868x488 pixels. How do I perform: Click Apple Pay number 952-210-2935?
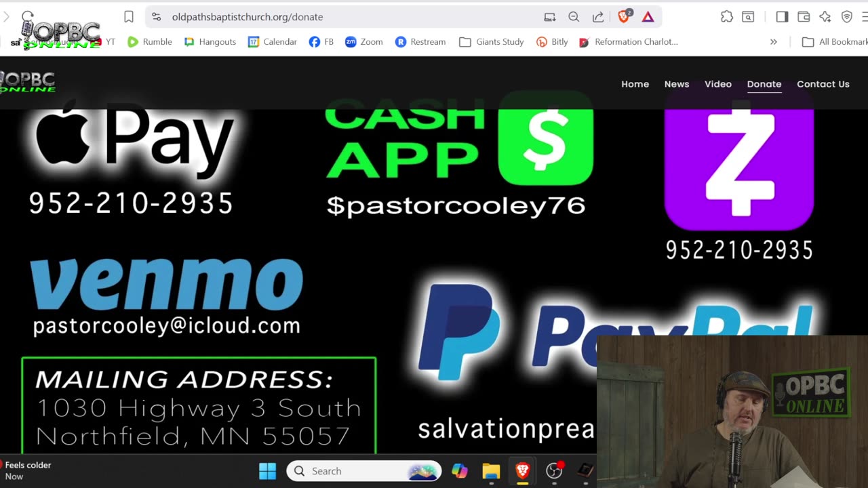(x=131, y=203)
